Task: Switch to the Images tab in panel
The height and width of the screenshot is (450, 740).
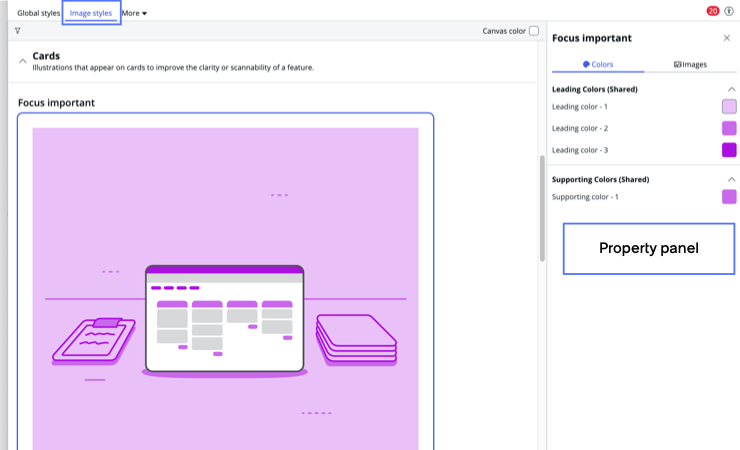Action: 690,64
